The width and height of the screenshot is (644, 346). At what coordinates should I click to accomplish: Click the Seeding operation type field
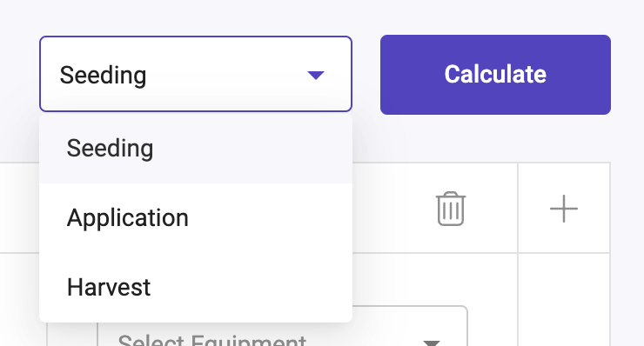click(196, 74)
